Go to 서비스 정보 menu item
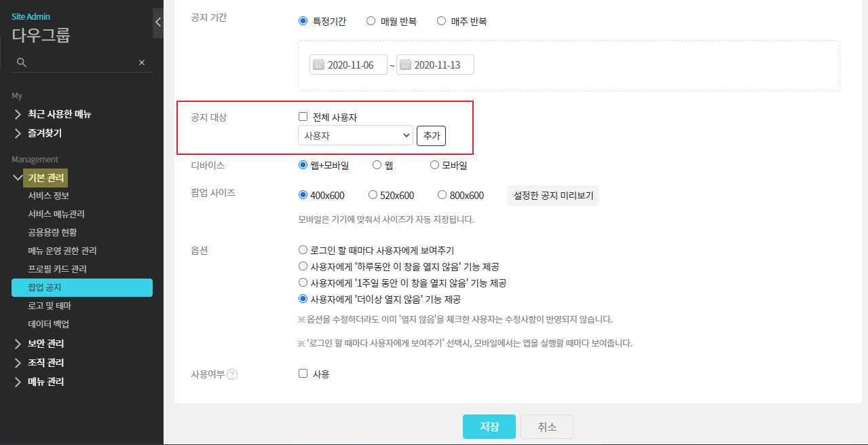 pyautogui.click(x=48, y=196)
